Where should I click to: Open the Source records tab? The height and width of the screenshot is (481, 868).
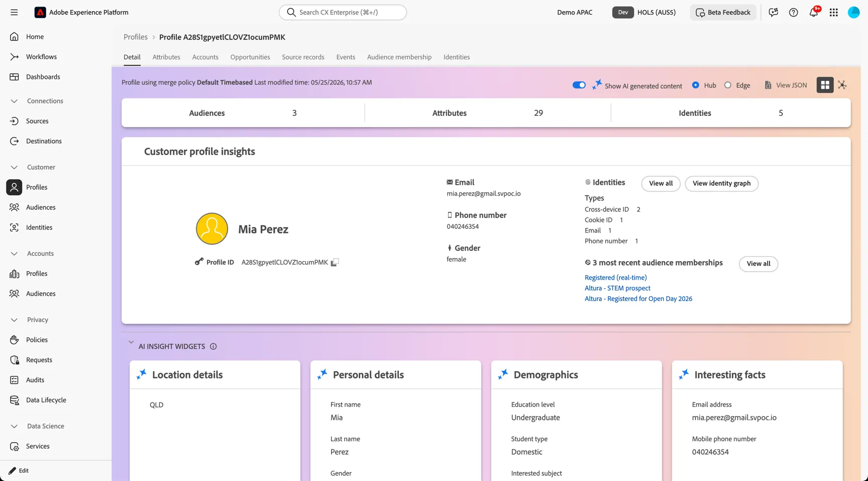pos(303,57)
